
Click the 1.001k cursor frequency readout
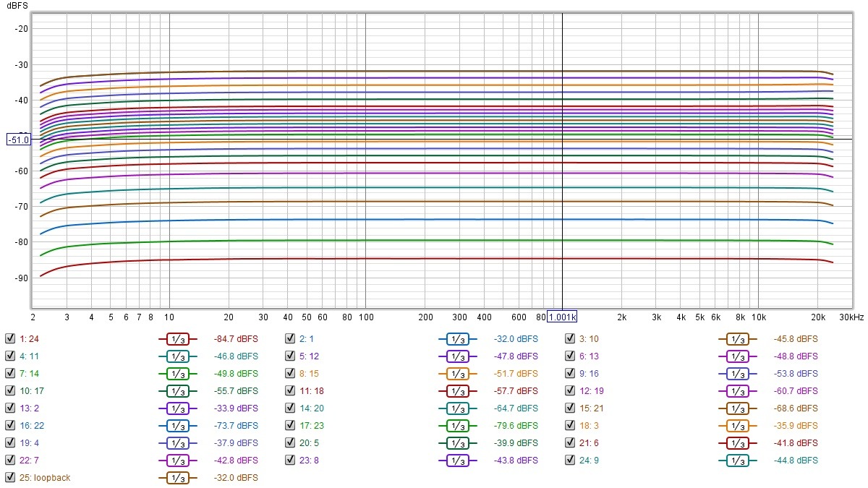pyautogui.click(x=562, y=317)
